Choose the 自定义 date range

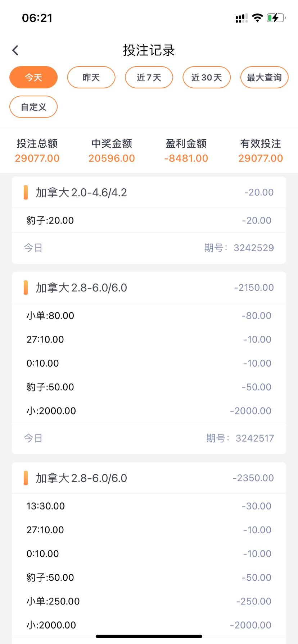[x=33, y=107]
